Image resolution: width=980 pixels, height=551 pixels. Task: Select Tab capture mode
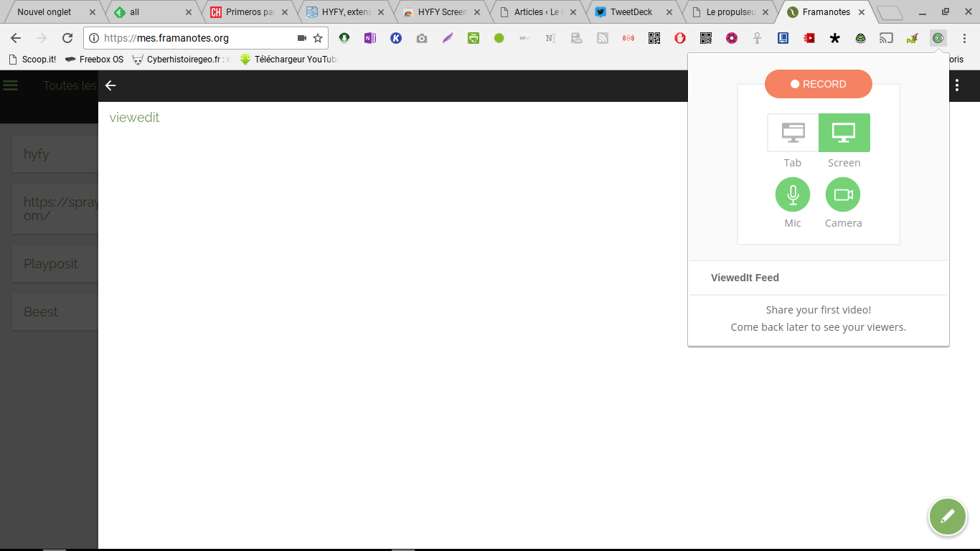pyautogui.click(x=793, y=133)
